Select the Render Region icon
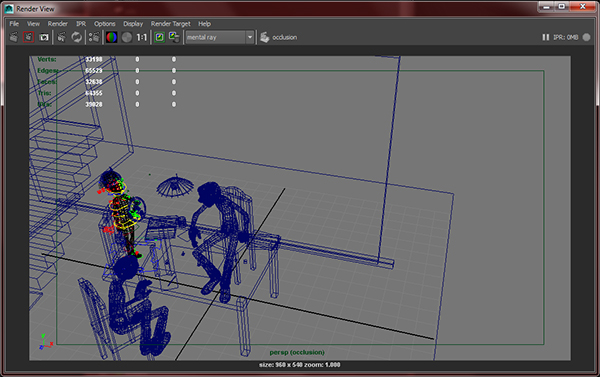This screenshot has height=377, width=600. click(x=29, y=37)
